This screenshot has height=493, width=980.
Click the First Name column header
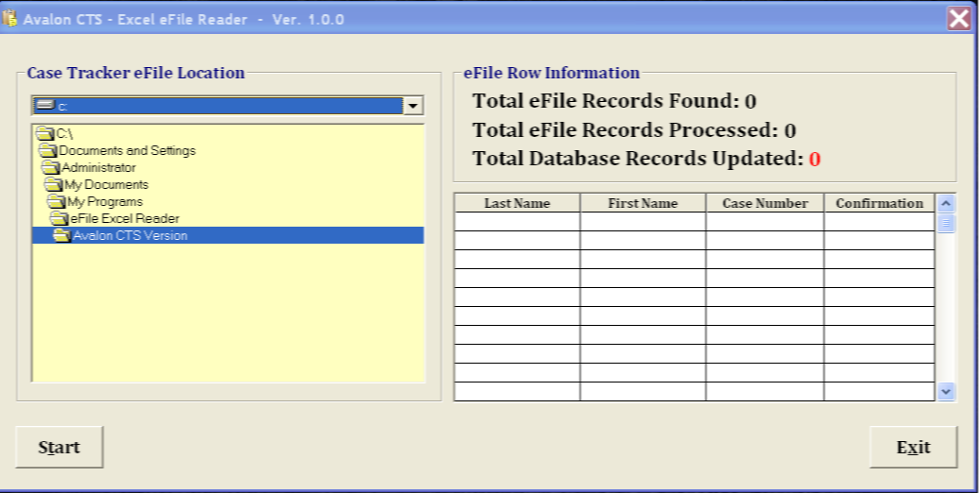tap(643, 203)
